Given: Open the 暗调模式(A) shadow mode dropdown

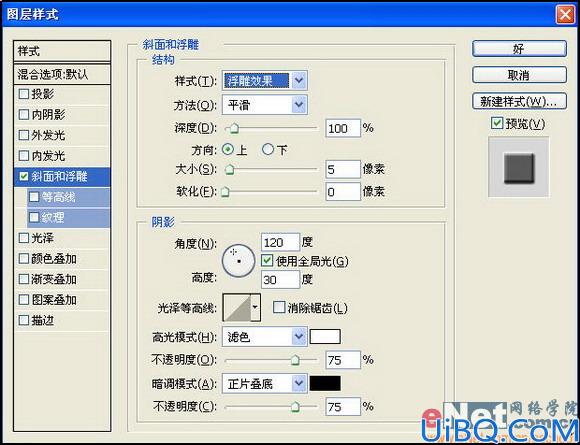Looking at the screenshot, I should point(265,384).
